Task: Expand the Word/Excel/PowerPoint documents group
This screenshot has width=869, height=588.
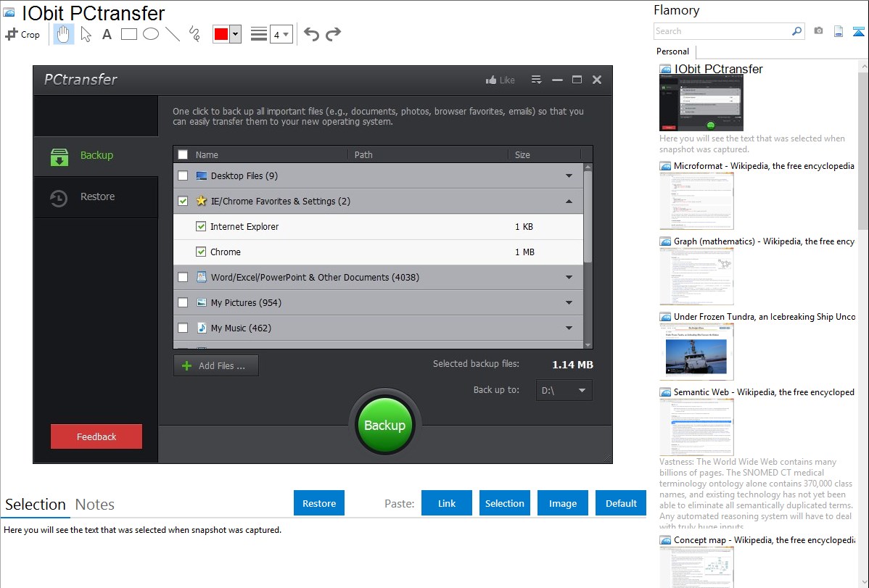Action: (x=569, y=277)
